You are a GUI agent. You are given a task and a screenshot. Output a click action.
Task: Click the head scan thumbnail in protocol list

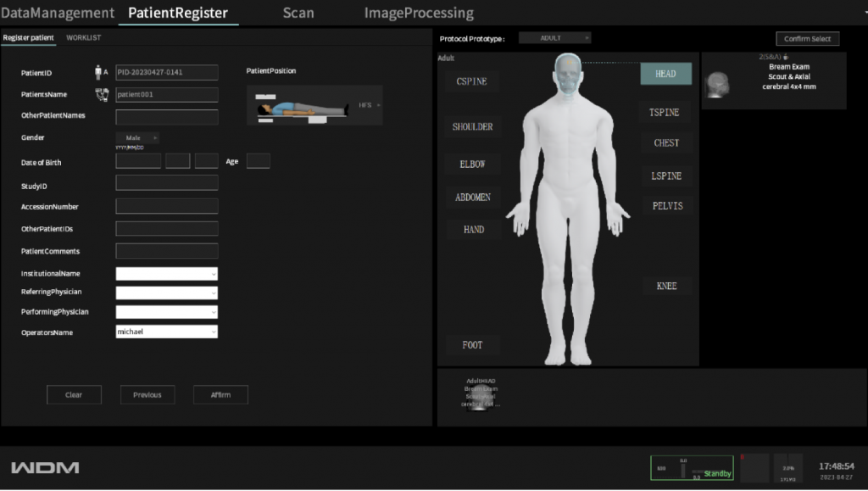717,85
